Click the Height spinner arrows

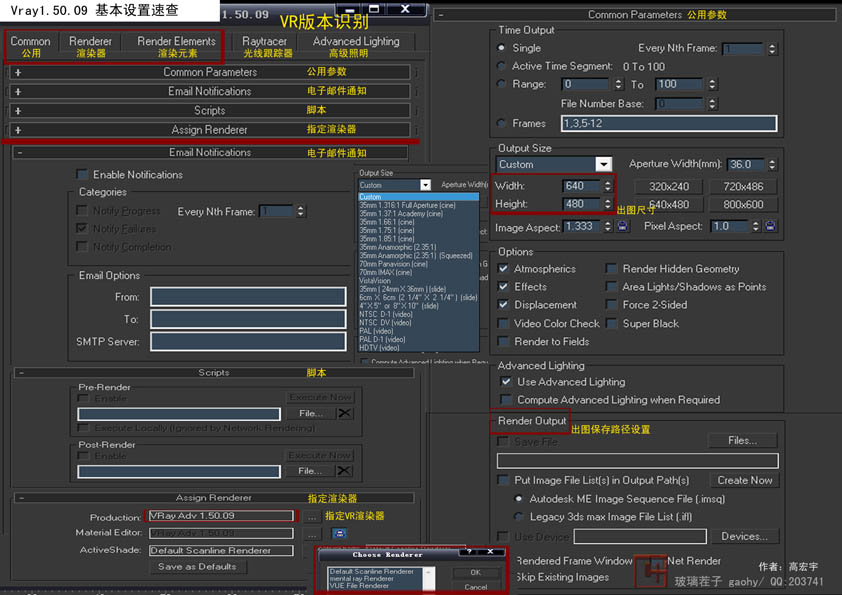point(607,204)
